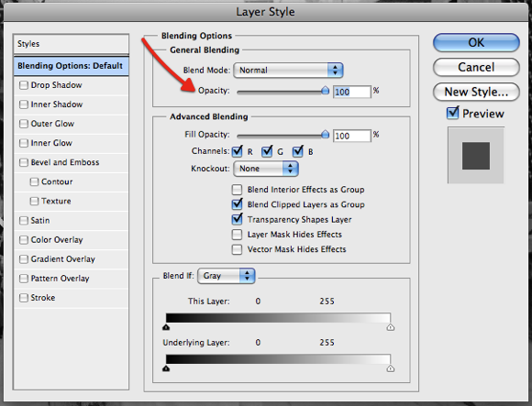Select the Styles panel header
This screenshot has width=532, height=406.
(72, 44)
